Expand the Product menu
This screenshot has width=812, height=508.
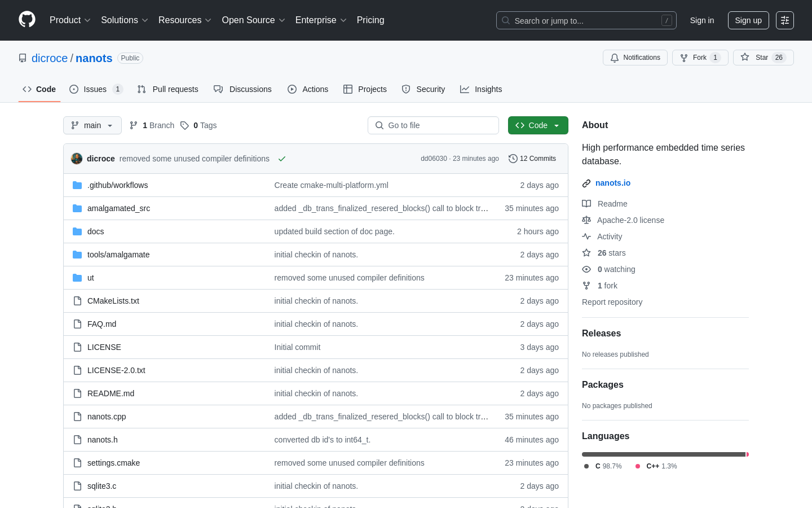coord(70,20)
